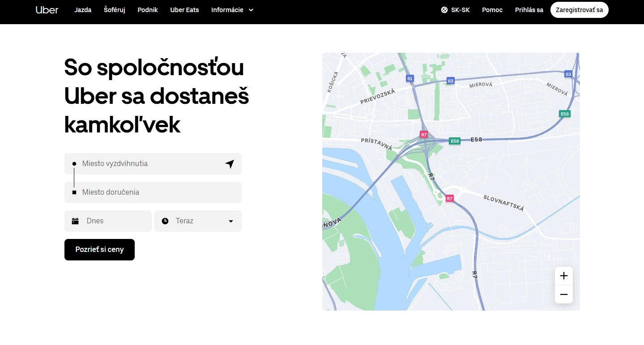Open Uber Eats link

[184, 10]
